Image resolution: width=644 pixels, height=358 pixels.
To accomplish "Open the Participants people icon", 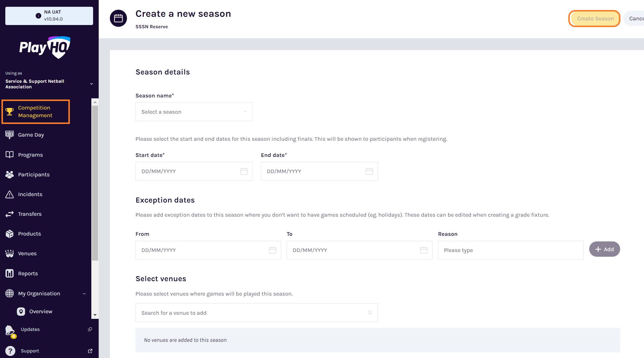I will click(x=9, y=175).
